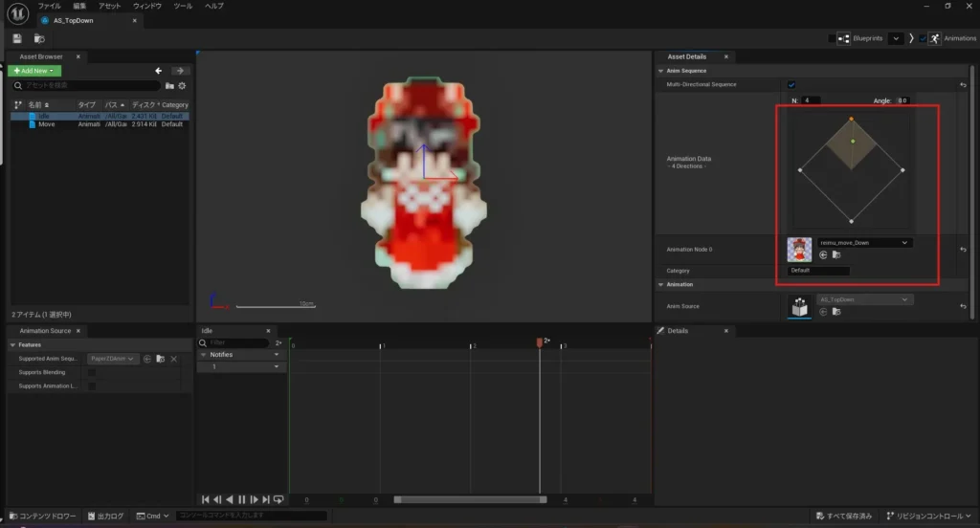980x528 pixels.
Task: Reset Anim Source to default arrow
Action: 963,306
